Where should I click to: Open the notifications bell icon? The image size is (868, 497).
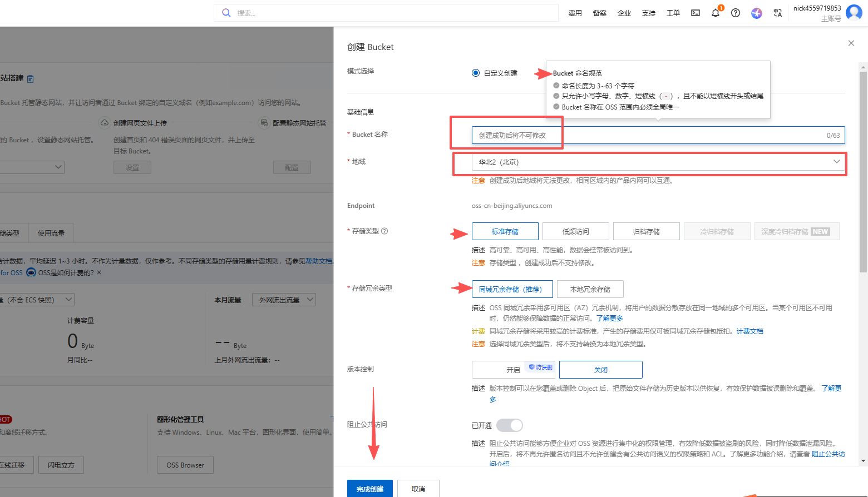715,13
